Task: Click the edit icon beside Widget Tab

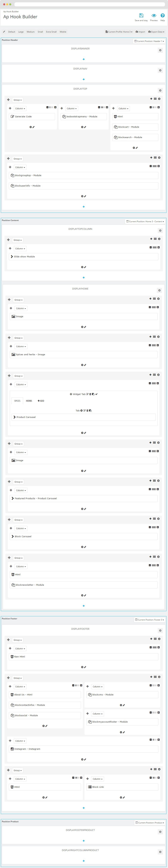Action: click(x=87, y=394)
